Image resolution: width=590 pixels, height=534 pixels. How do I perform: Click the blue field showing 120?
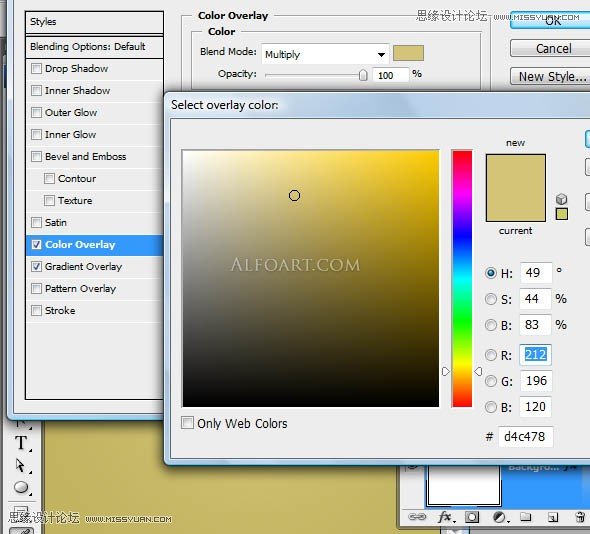point(535,407)
